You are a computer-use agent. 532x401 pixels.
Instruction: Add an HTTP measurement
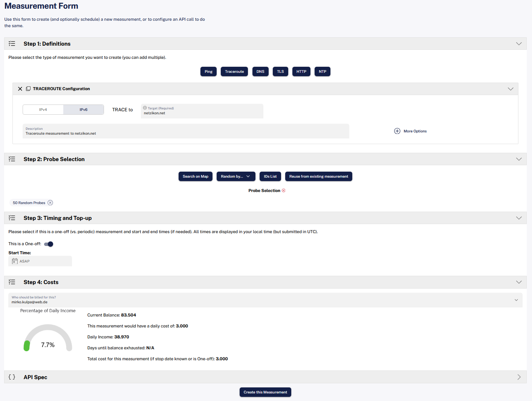coord(301,72)
